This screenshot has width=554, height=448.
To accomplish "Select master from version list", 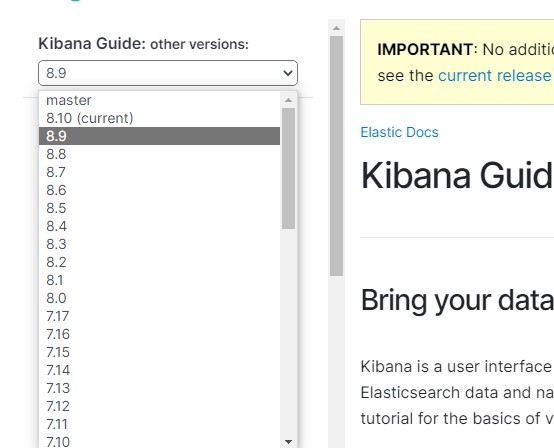I will pos(159,100).
